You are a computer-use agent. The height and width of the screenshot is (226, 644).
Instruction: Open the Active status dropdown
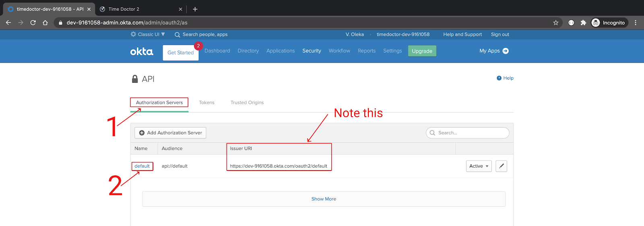pos(479,166)
